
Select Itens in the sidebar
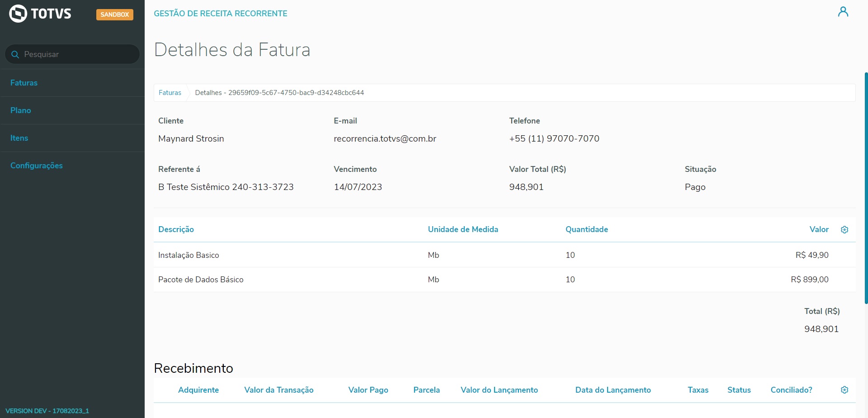coord(19,138)
